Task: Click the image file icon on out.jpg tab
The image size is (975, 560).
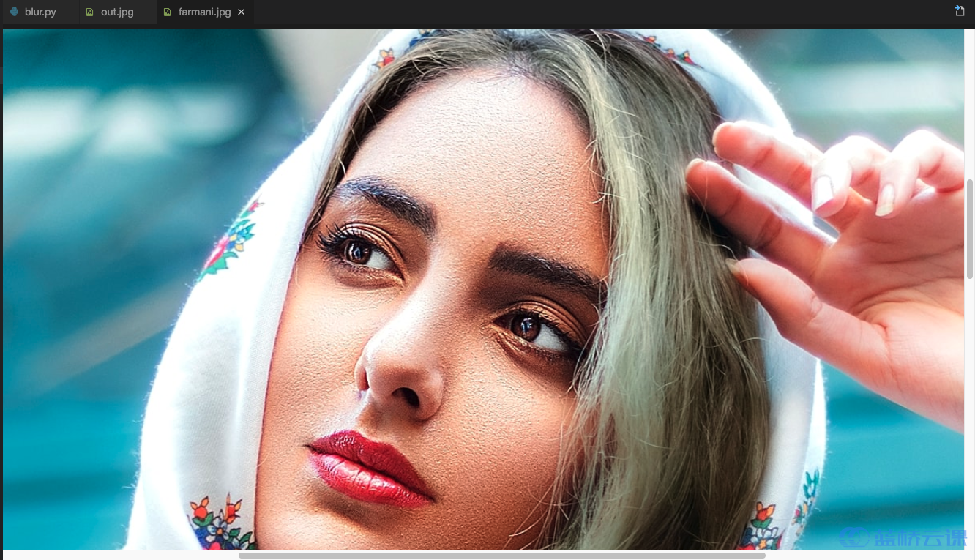Action: [x=89, y=12]
